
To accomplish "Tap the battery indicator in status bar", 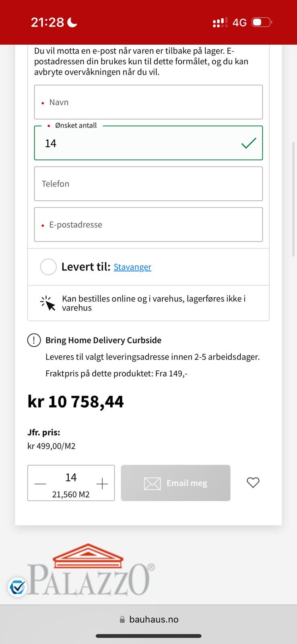I will (x=262, y=22).
